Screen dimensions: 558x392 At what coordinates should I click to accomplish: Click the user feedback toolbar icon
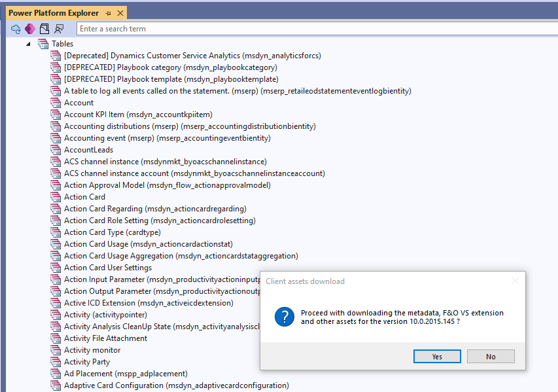59,29
